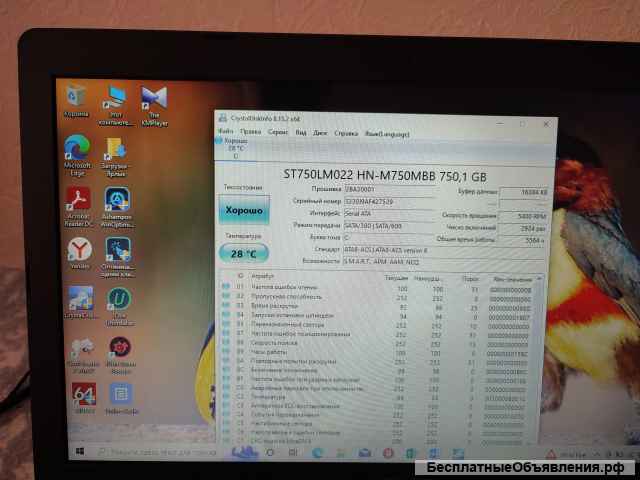Launch the uTorrent desktop shortcut

[x=118, y=300]
